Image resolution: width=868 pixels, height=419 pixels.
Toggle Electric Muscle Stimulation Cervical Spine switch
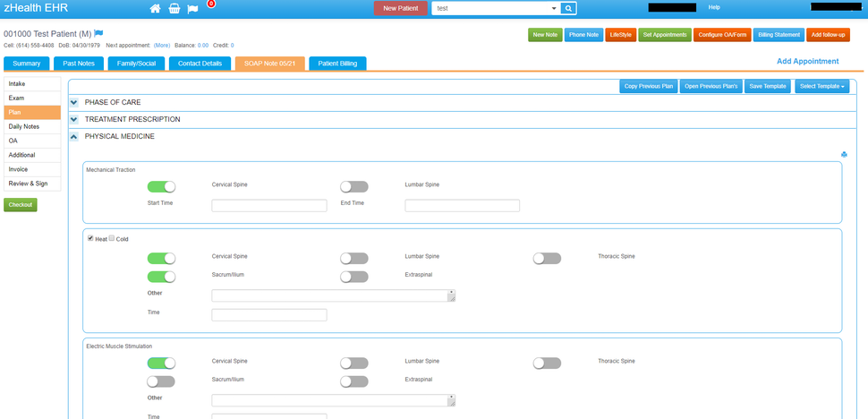point(161,363)
